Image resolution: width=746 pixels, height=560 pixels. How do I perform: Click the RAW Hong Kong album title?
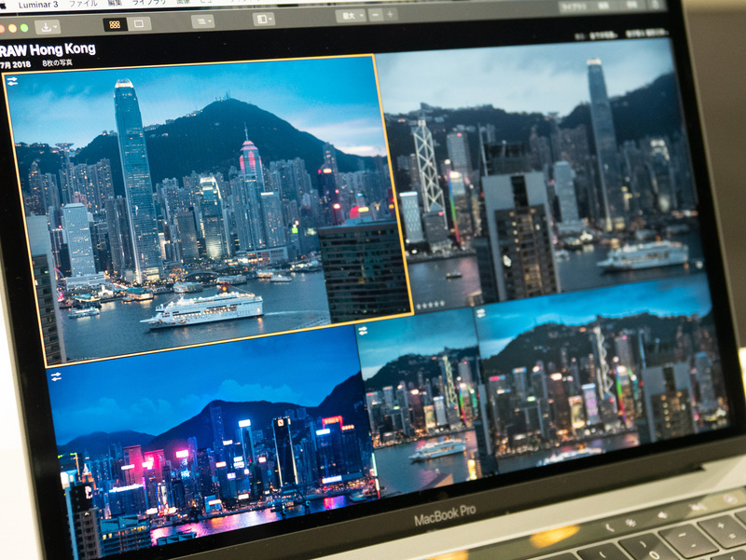(48, 49)
